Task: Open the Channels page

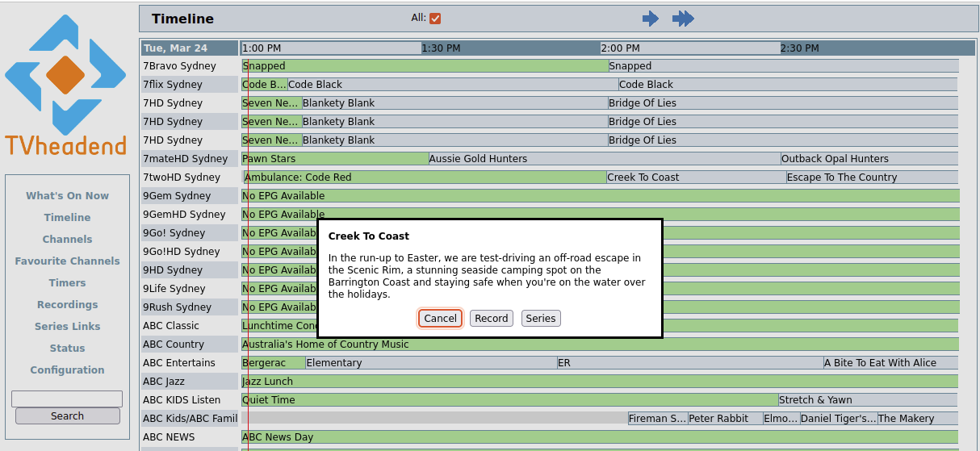Action: point(67,239)
